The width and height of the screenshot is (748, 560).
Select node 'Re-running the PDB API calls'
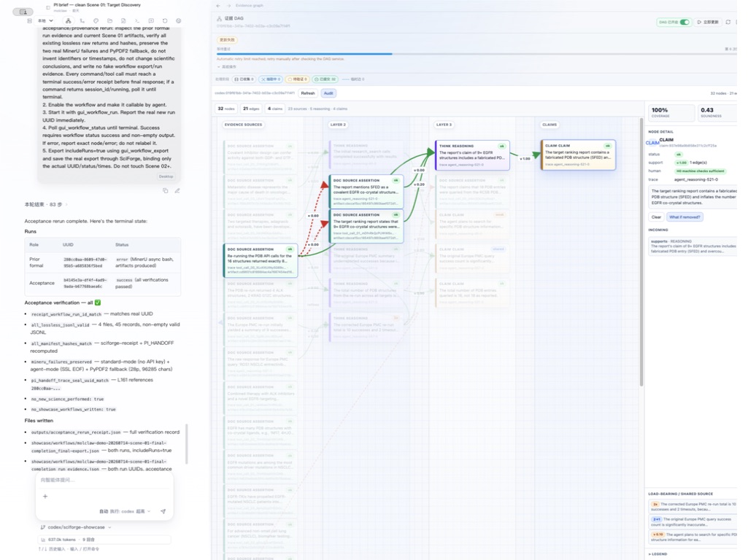pyautogui.click(x=261, y=260)
